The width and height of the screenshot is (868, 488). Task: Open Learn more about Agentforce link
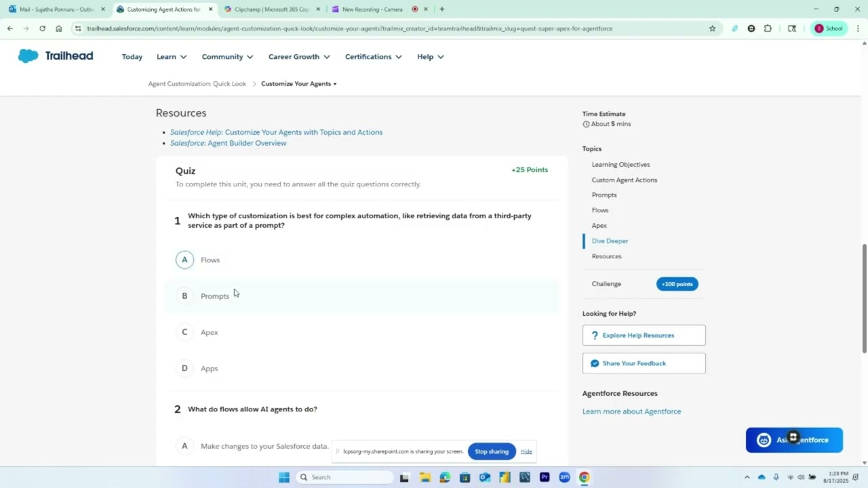[x=631, y=411]
